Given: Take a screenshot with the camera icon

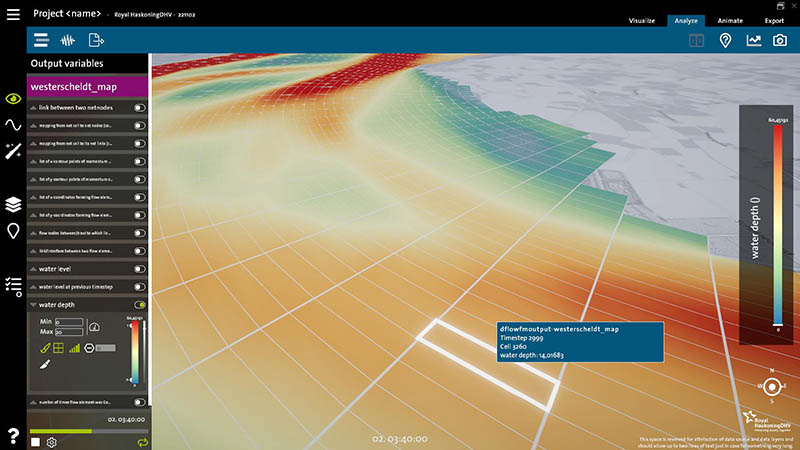Looking at the screenshot, I should click(780, 40).
